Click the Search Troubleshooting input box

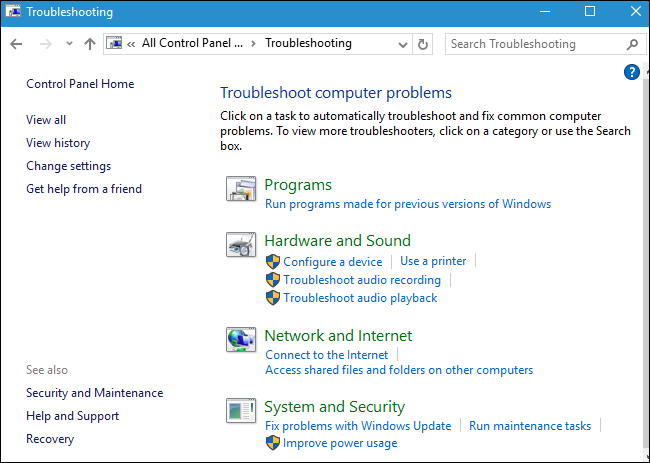point(533,44)
